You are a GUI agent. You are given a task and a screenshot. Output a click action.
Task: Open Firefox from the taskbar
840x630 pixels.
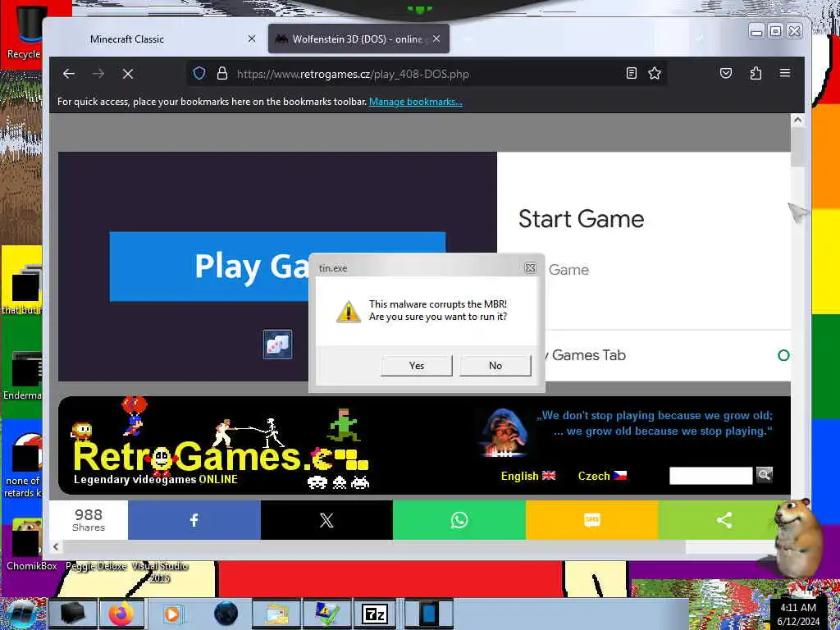tap(121, 614)
